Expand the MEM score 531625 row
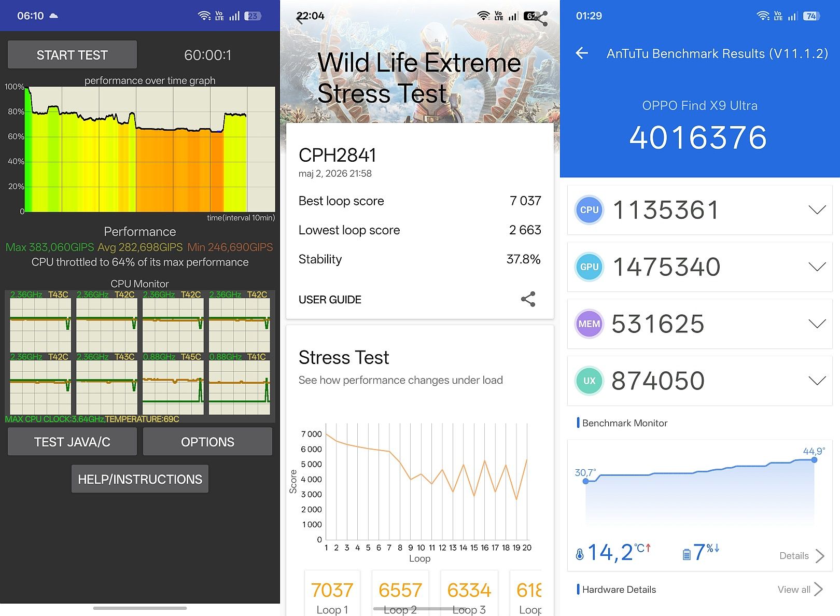840x616 pixels. [x=700, y=324]
